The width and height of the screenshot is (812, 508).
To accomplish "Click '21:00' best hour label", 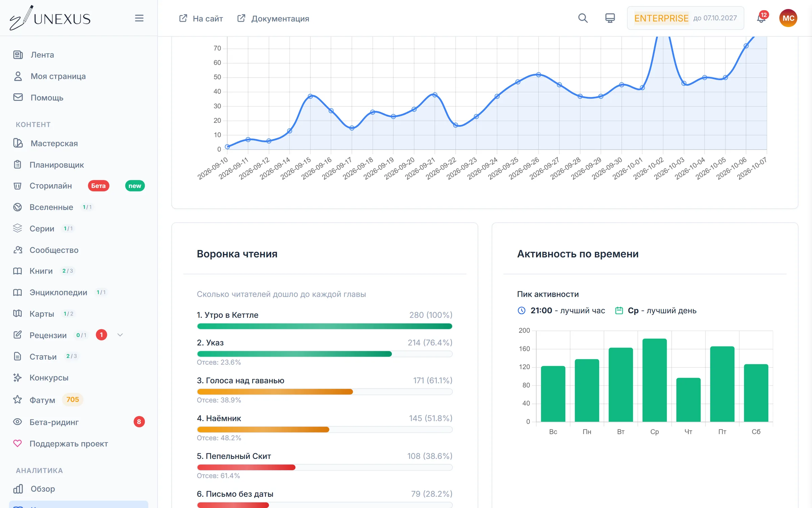I will (541, 311).
